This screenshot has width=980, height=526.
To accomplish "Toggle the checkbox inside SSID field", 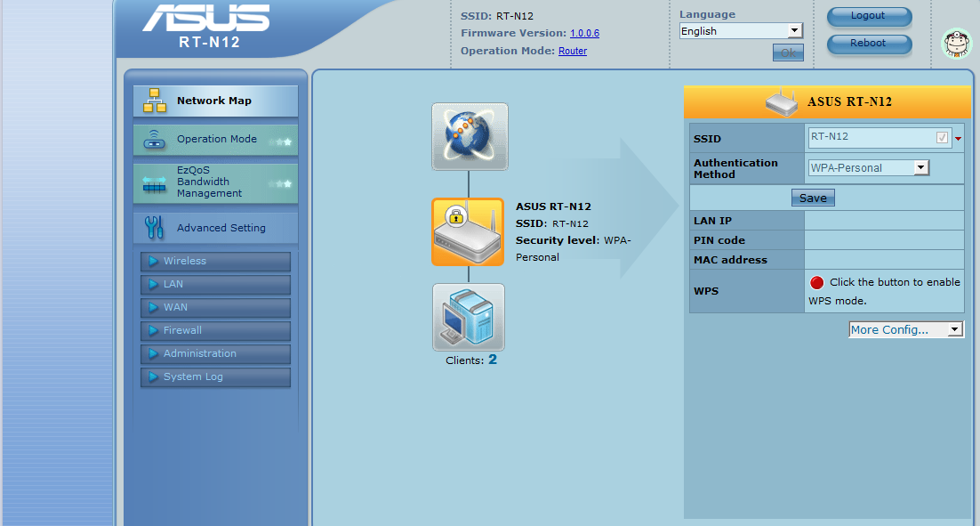I will (942, 138).
